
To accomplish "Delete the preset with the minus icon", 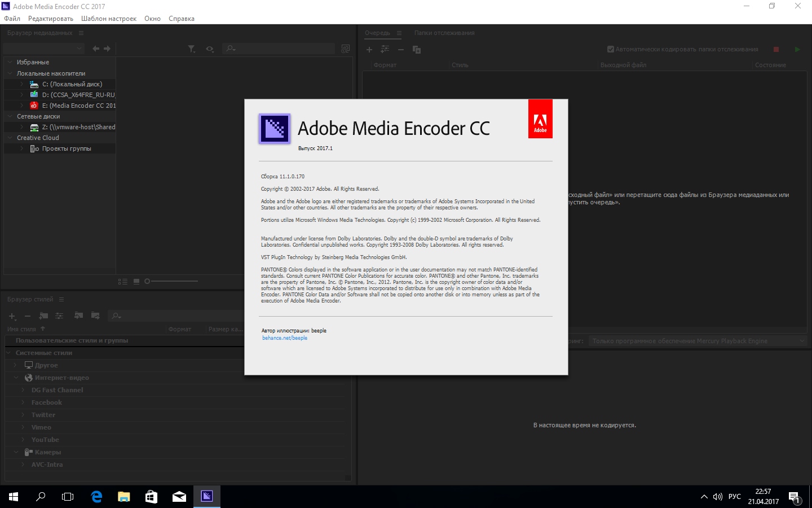I will (x=27, y=316).
